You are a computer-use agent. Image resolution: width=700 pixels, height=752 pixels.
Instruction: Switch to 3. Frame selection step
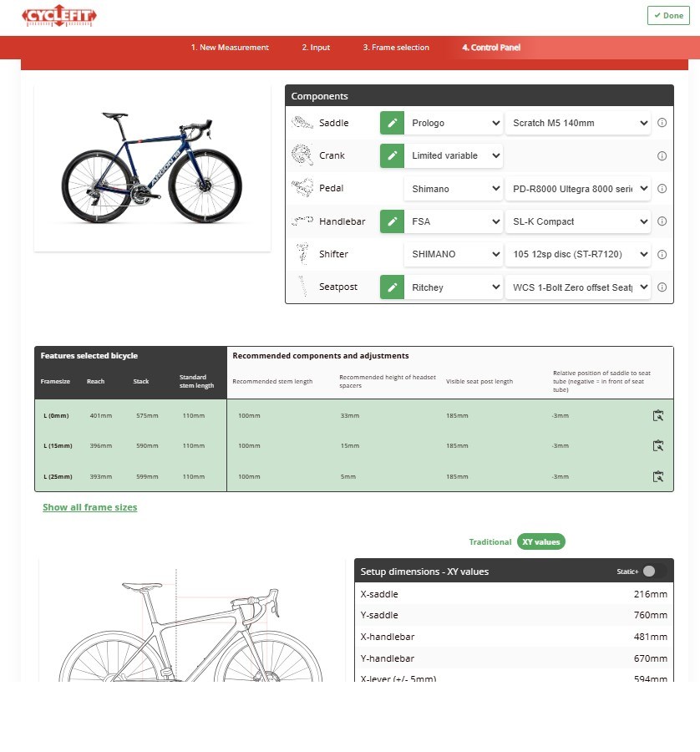[396, 48]
